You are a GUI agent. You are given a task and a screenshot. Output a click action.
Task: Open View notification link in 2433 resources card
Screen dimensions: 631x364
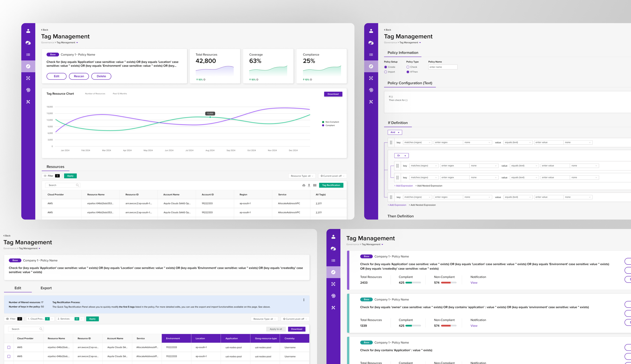coord(474,283)
